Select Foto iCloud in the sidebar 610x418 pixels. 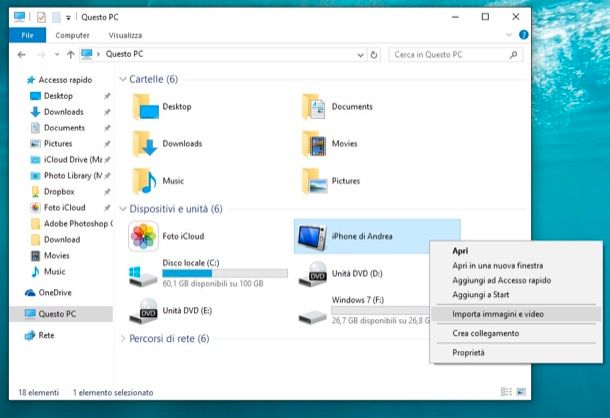tap(65, 207)
